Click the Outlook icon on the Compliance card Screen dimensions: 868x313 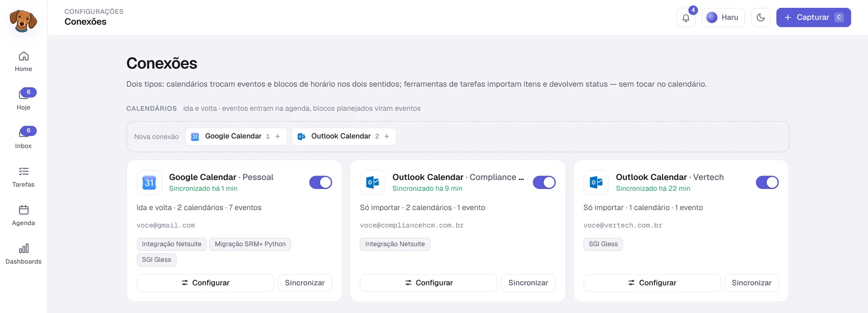point(373,183)
